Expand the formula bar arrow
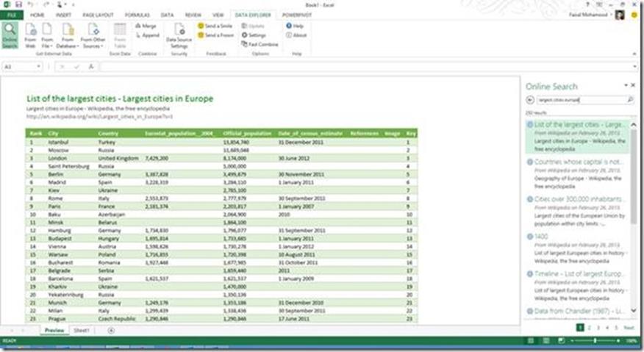The image size is (644, 352). coord(635,67)
